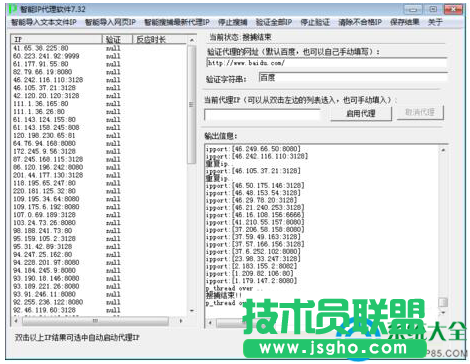Click the 验证字符串 field containing 百度
The height and width of the screenshot is (364, 470).
coord(353,78)
